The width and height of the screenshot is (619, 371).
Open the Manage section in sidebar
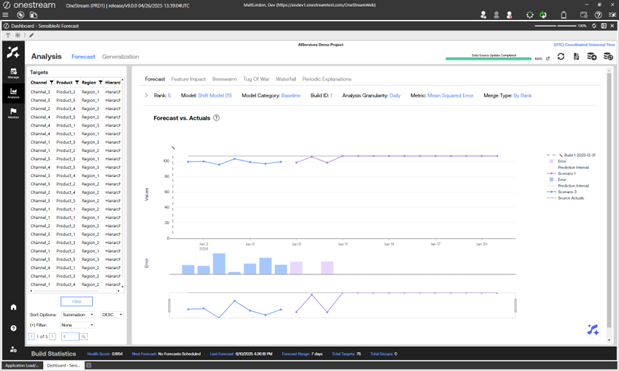(x=13, y=73)
